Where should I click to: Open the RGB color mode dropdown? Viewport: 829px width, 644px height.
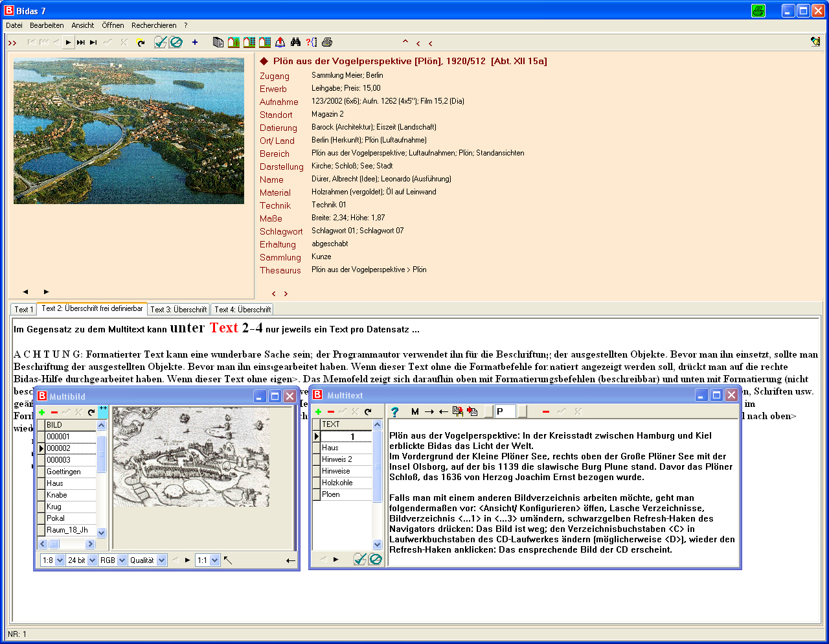113,560
